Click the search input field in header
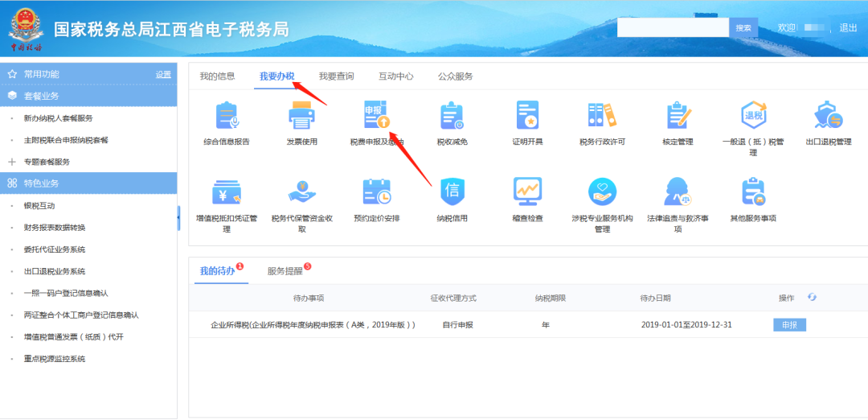 pos(673,27)
